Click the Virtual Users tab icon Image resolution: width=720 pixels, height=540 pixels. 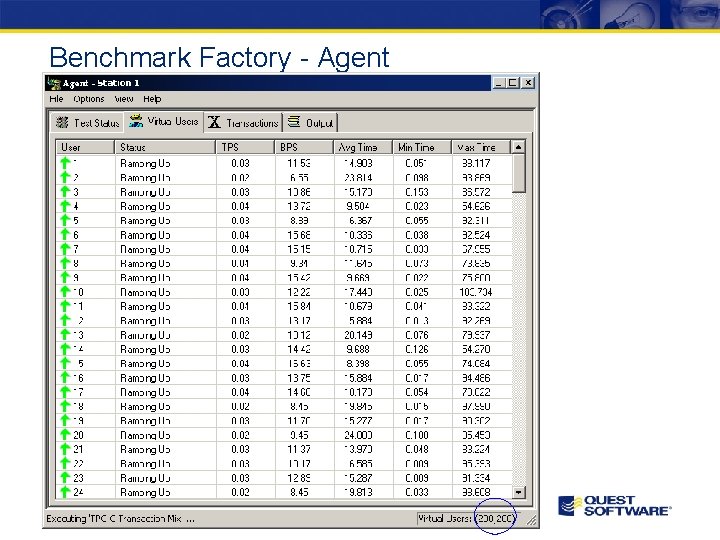tap(136, 121)
